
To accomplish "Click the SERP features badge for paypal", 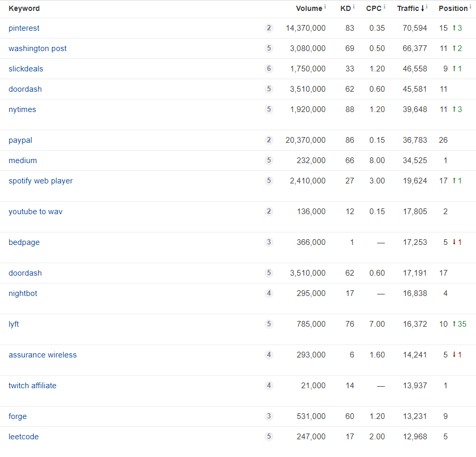I will point(269,140).
